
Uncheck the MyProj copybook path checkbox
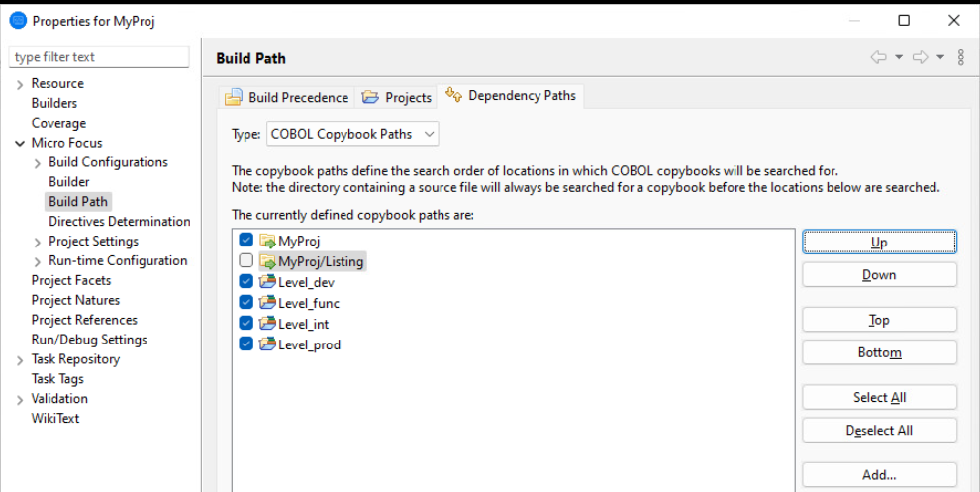click(246, 241)
